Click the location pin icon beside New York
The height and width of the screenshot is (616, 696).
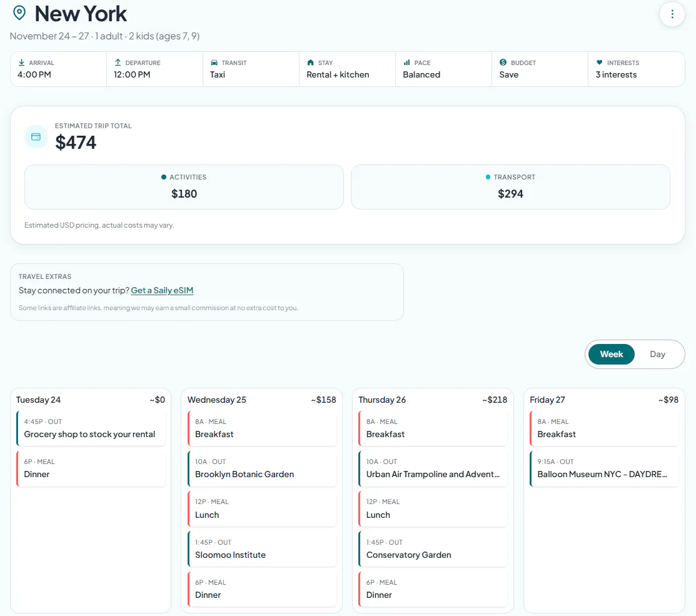(19, 13)
